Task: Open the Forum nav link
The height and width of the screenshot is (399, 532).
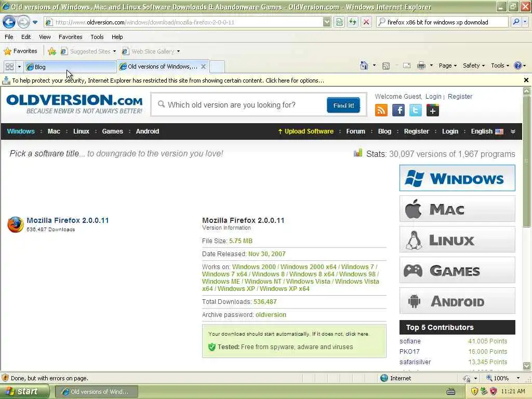Action: pos(355,131)
